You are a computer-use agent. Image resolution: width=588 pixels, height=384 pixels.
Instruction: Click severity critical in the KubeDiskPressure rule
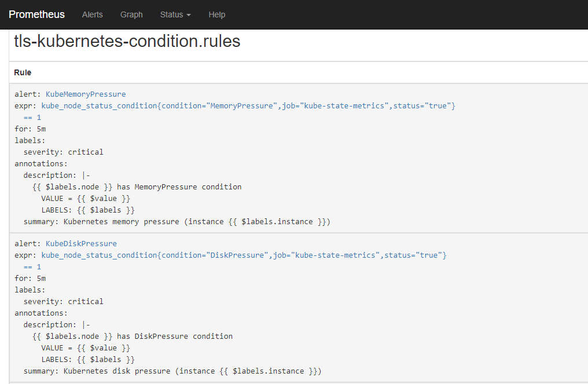(x=63, y=301)
